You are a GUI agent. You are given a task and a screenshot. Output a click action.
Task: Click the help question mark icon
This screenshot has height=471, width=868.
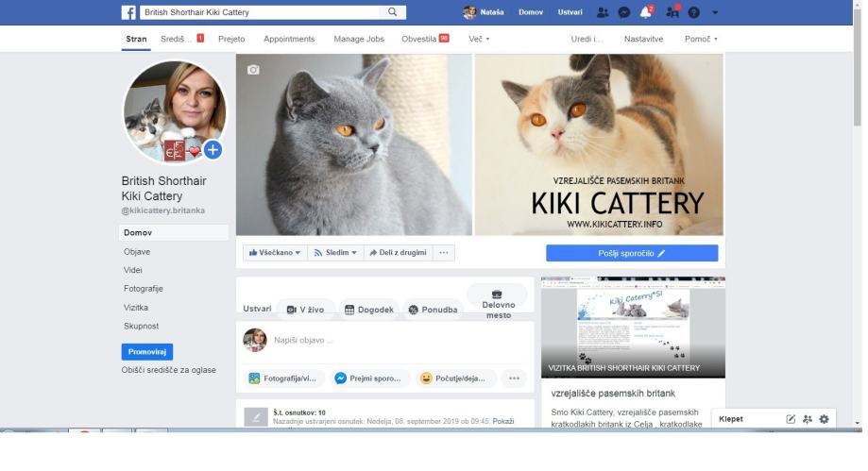693,12
